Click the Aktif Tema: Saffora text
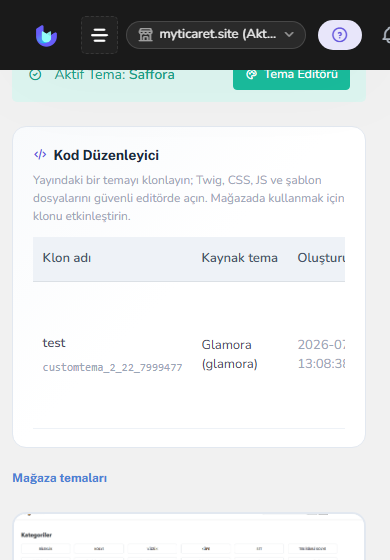390x560 pixels. point(114,75)
